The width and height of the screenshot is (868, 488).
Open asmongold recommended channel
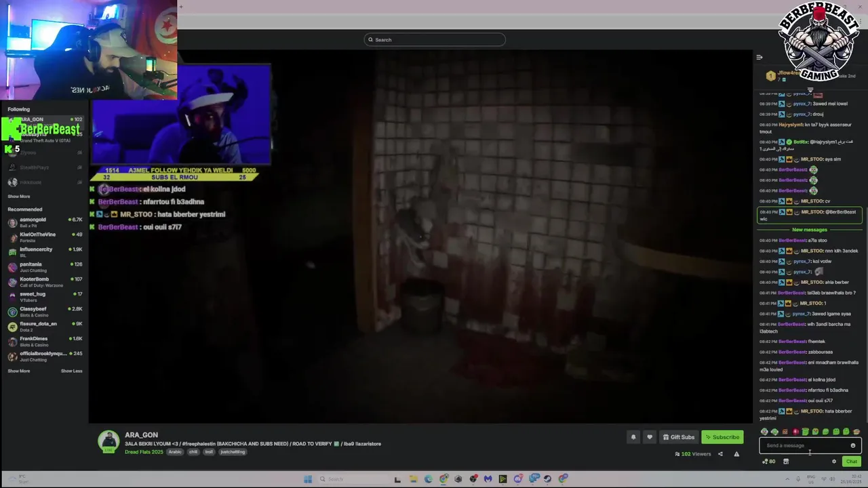point(45,222)
